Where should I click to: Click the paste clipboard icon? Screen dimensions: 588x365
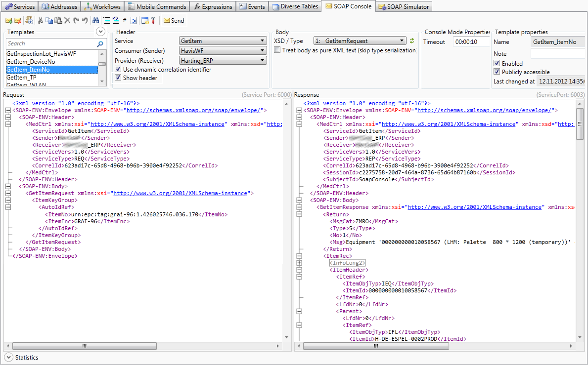[x=58, y=21]
